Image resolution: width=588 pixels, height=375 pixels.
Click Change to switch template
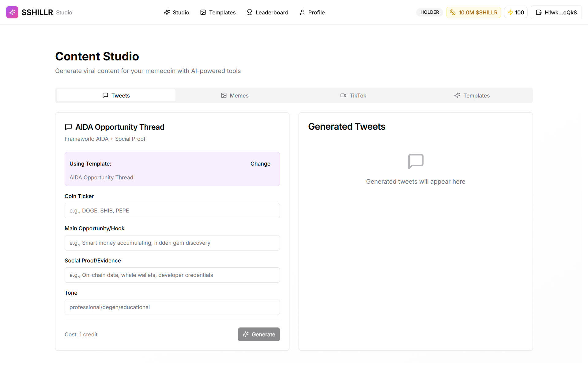click(260, 164)
